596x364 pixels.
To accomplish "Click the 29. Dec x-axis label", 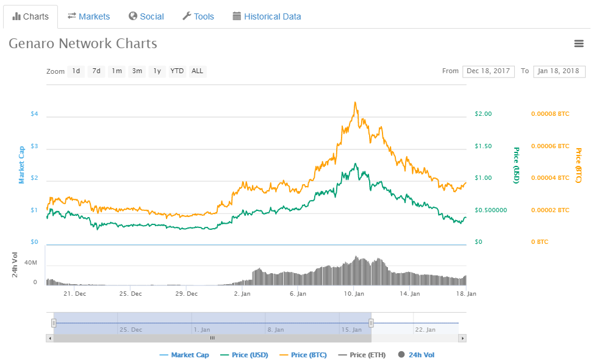I will (186, 294).
